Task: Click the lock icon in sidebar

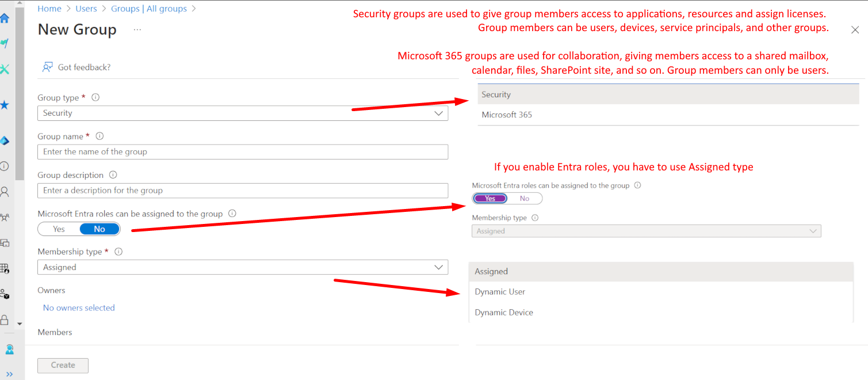Action: tap(5, 320)
